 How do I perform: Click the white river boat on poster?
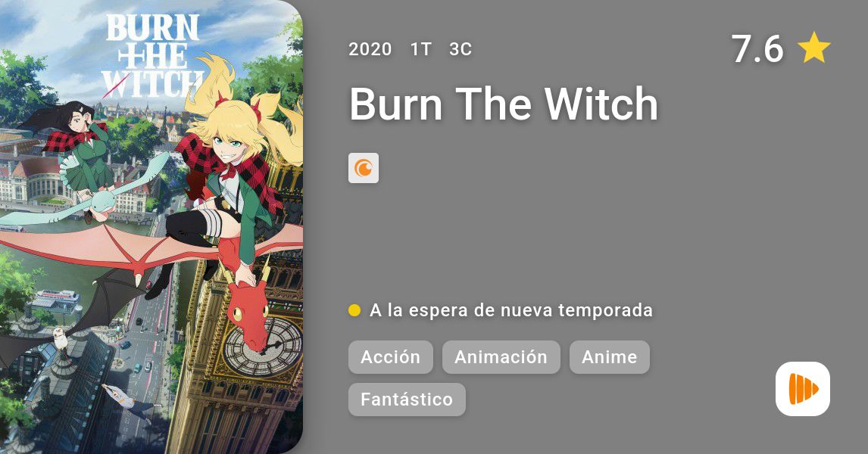57,301
